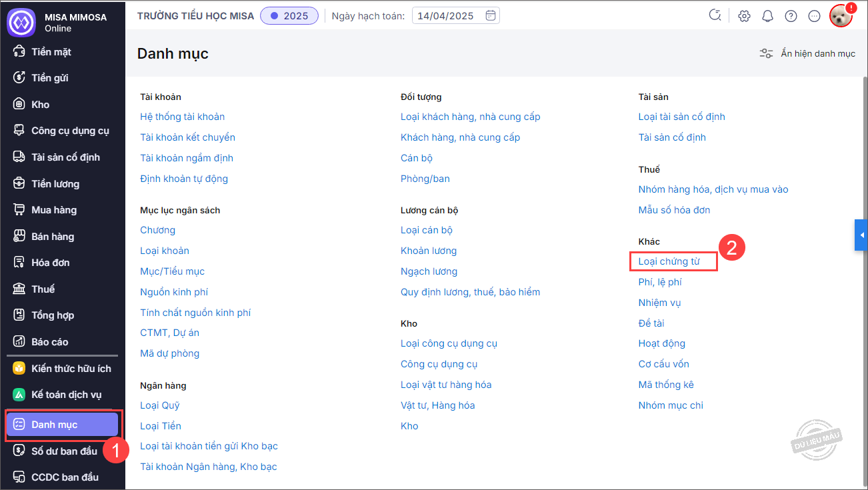
Task: Open Hệ thống tài khoản link
Action: [x=182, y=117]
